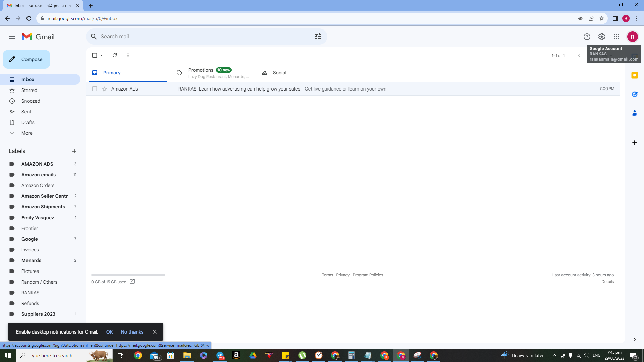Open the browser side panel icon

(615, 18)
